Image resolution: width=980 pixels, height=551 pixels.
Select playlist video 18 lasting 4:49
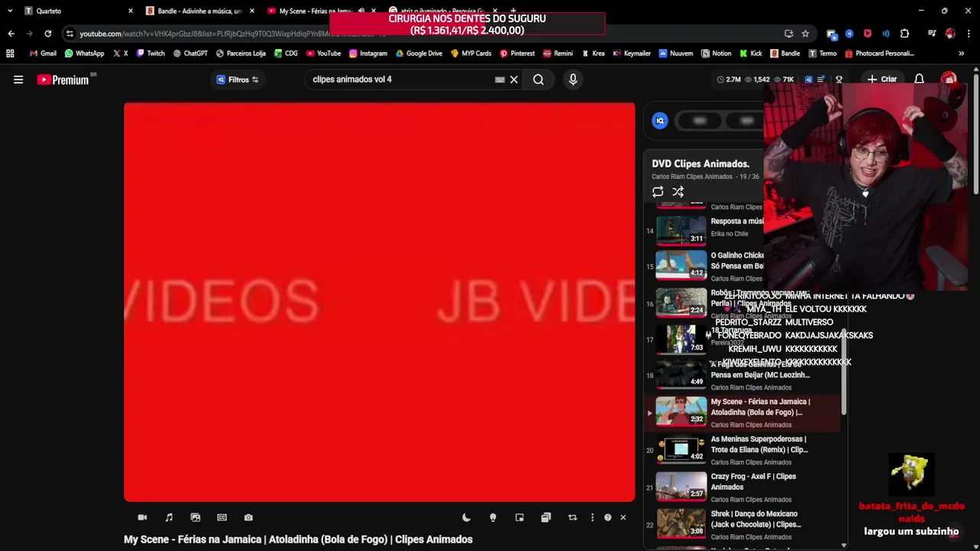(x=681, y=373)
